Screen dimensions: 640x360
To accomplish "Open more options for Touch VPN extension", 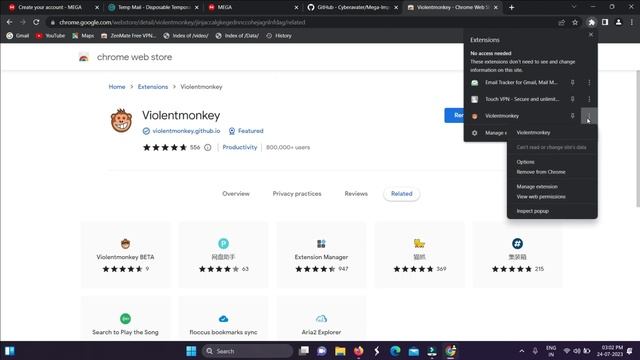I will coord(589,99).
